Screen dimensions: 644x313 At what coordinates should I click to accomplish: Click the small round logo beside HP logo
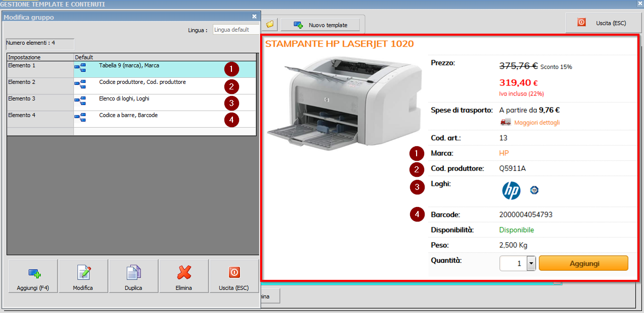[534, 190]
